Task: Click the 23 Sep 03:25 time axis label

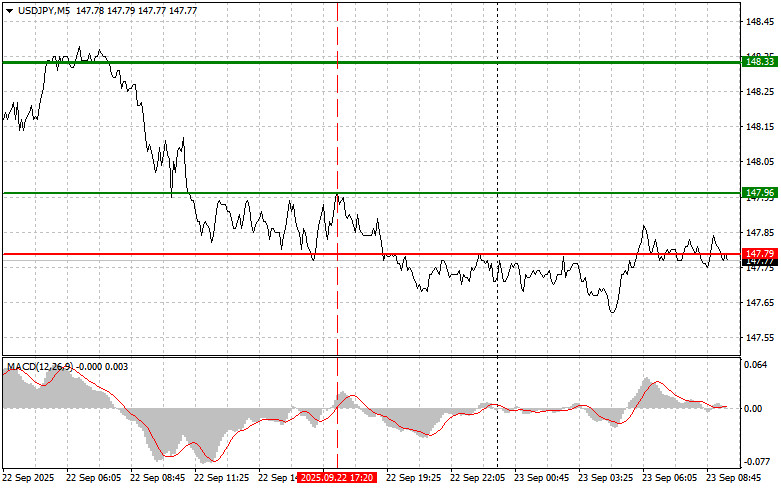Action: pos(605,478)
